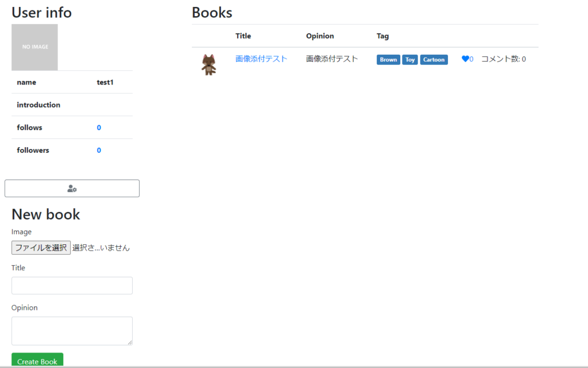
Task: Click the Title column header
Action: pos(243,36)
